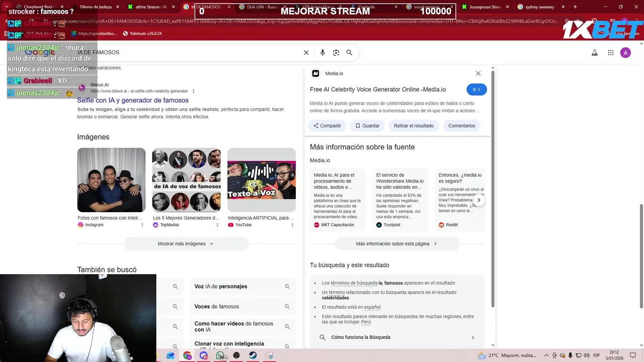The image size is (644, 362).
Task: Open the notification center in the taskbar
Action: tap(634, 355)
